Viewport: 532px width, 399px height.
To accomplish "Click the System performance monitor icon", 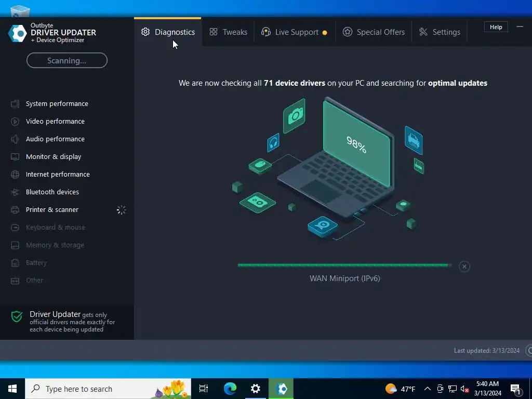I will click(15, 104).
